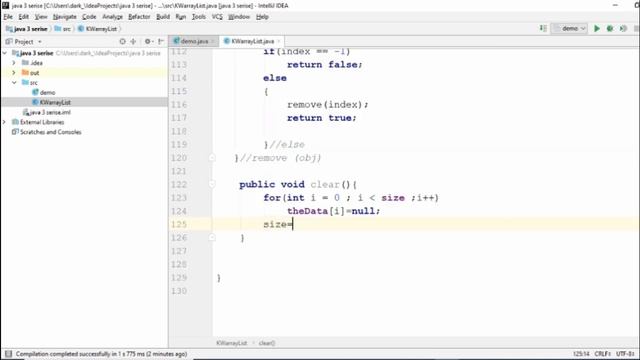Click the KWarrayList breadcrumb below the editor
This screenshot has width=640, height=360.
pos(231,343)
